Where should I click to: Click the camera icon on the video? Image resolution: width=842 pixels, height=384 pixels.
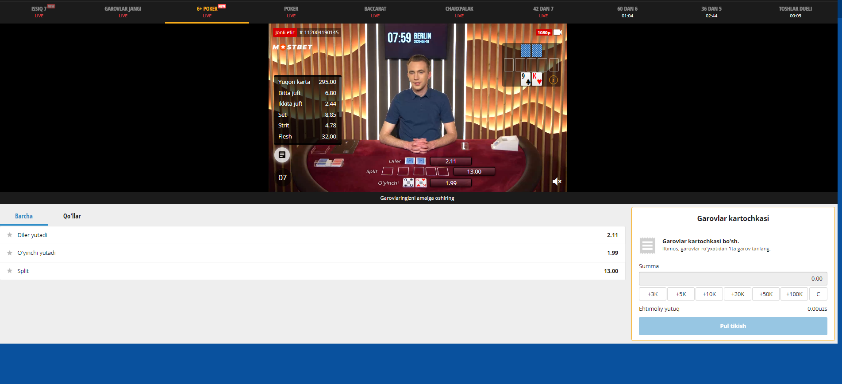(x=558, y=32)
